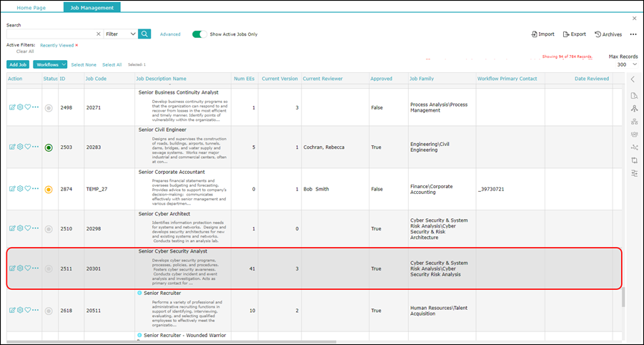644x345 pixels.
Task: Open settings gear for Senior Corporate Accountant
Action: [x=20, y=189]
